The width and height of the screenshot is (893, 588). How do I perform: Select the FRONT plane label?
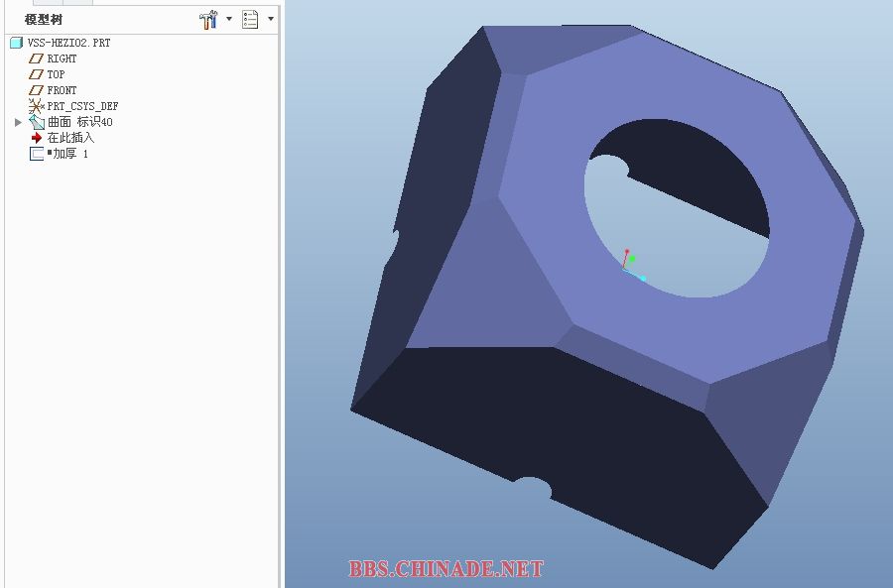[x=62, y=90]
